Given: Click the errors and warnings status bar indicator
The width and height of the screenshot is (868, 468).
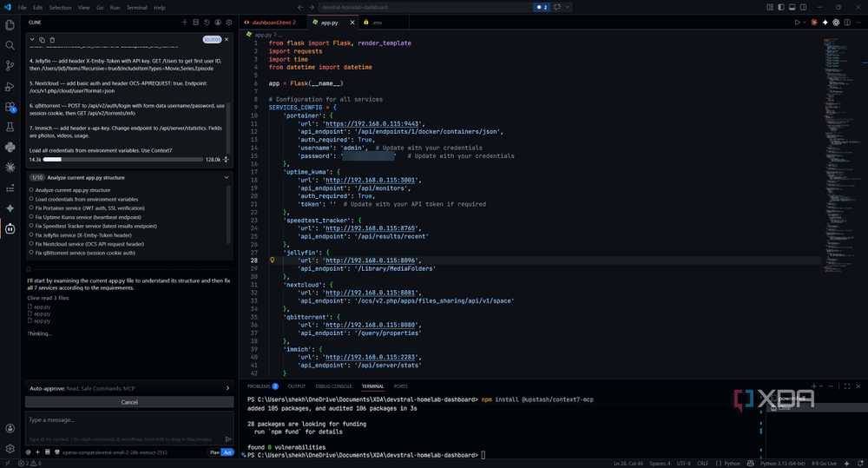Looking at the screenshot, I should (x=29, y=463).
